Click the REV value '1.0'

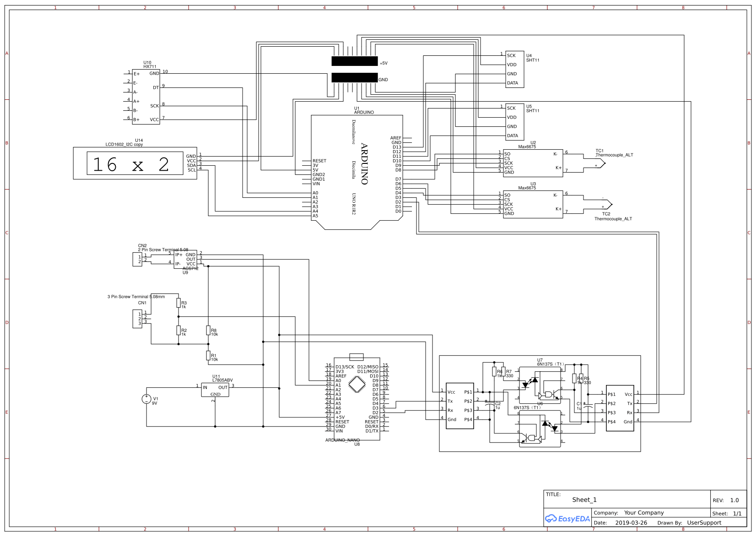(734, 500)
